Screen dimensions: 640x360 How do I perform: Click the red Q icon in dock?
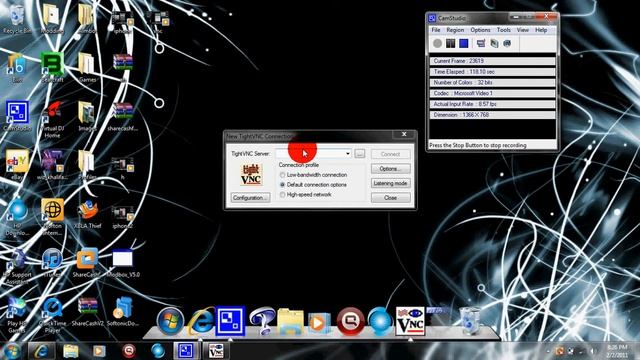point(350,321)
